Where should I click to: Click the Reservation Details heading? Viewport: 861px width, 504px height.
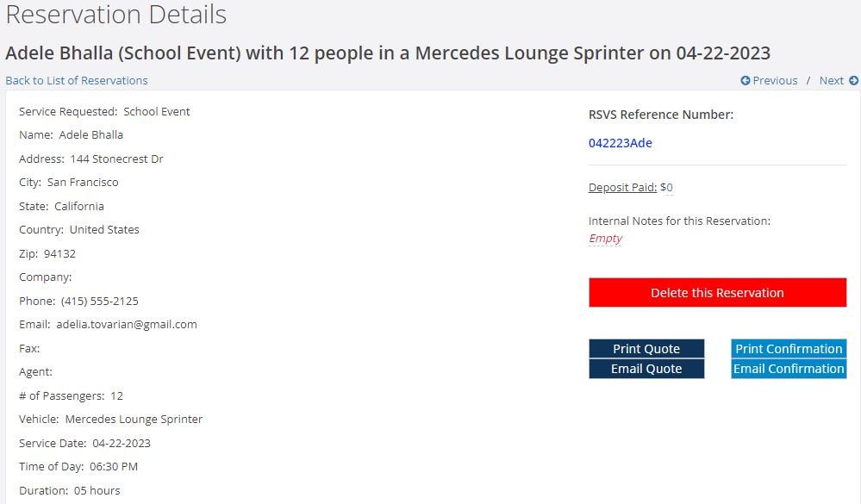(115, 14)
